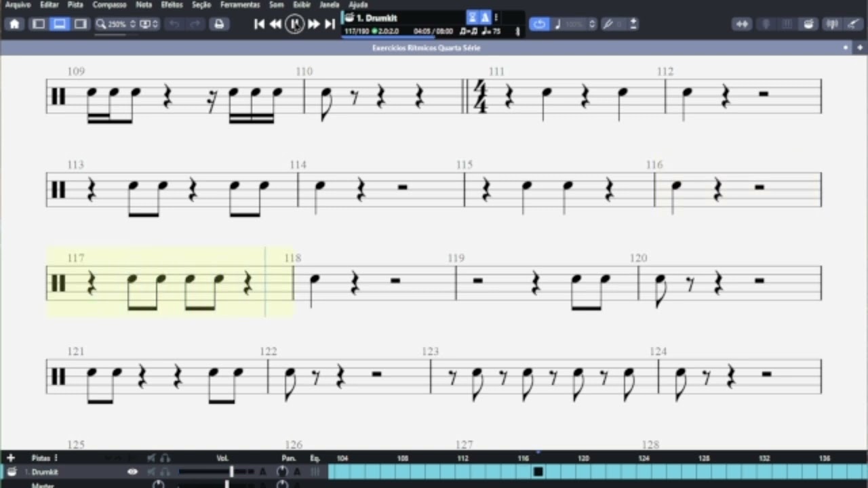
Task: Open the Pistas options dots menu
Action: [56, 458]
